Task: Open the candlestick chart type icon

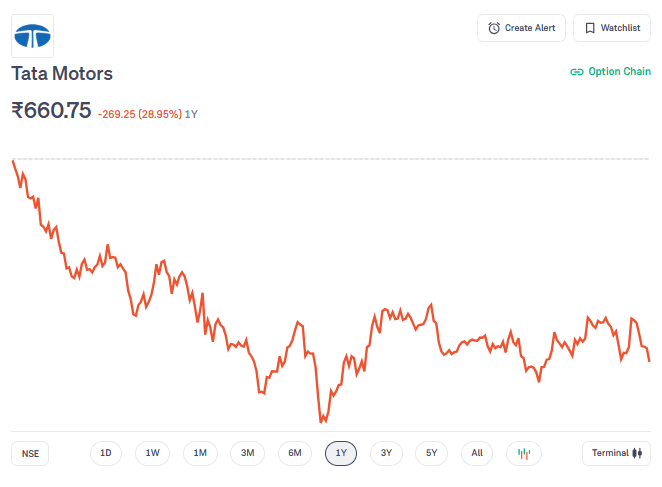Action: point(523,453)
